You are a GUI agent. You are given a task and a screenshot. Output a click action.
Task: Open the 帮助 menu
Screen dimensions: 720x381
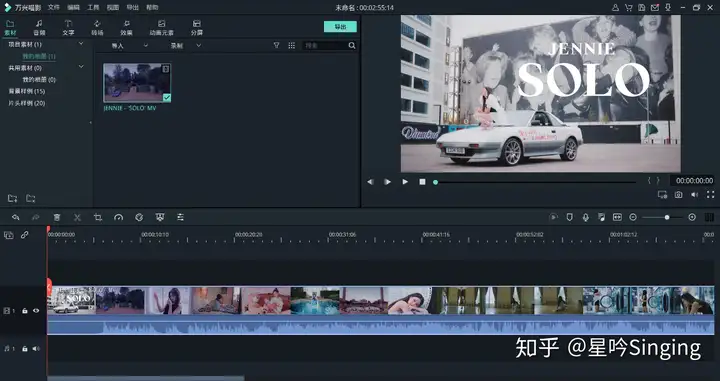pyautogui.click(x=152, y=7)
